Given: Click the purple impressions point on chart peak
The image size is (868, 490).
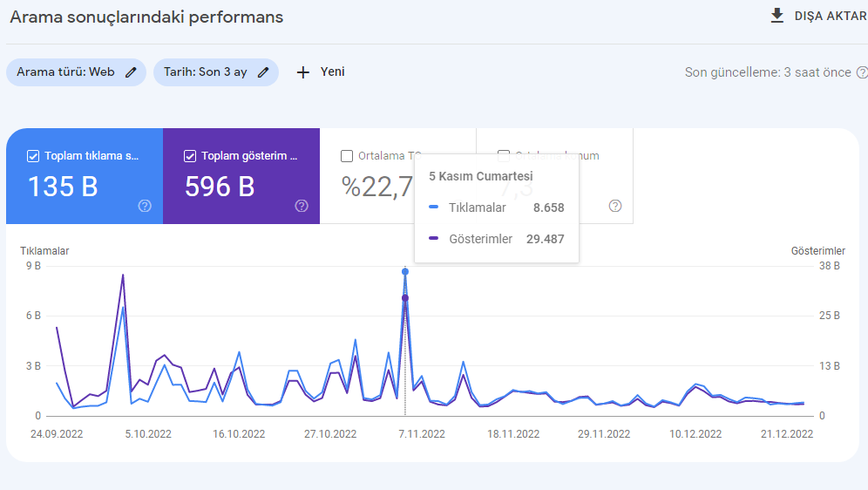Looking at the screenshot, I should tap(405, 298).
